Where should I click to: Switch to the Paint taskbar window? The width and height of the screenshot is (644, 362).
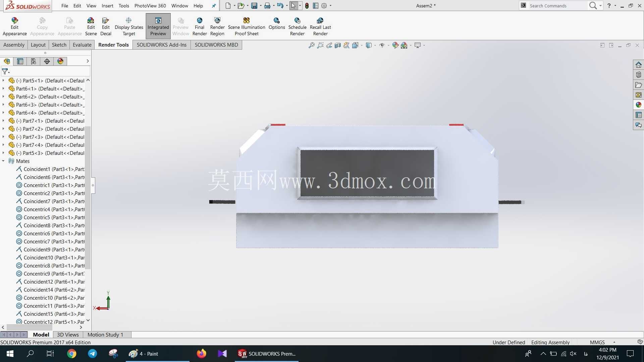pos(158,354)
